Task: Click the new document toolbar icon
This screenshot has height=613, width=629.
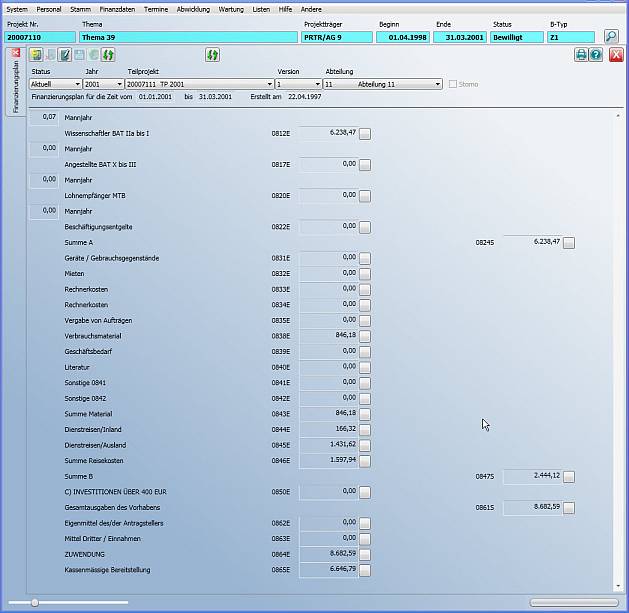Action: [36, 55]
